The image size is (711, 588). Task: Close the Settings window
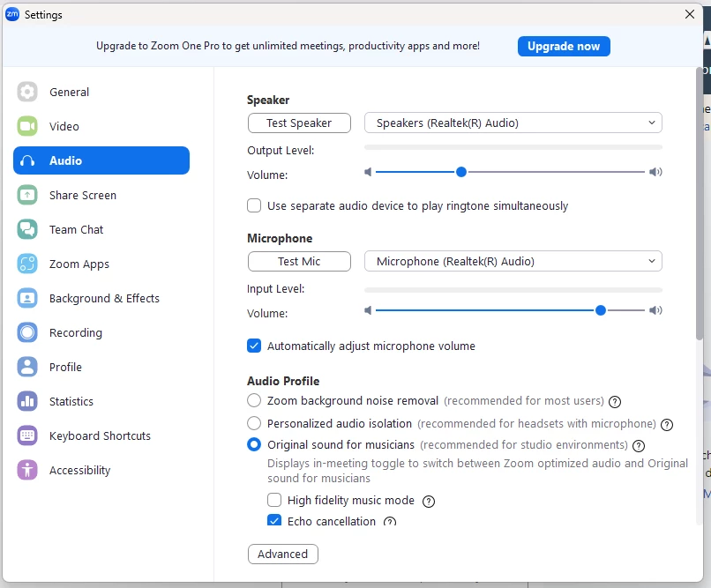(690, 14)
